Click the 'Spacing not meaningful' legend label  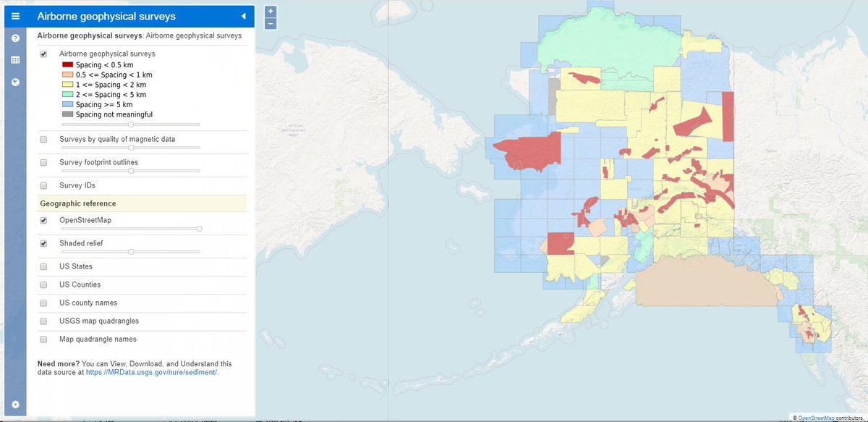(x=114, y=114)
